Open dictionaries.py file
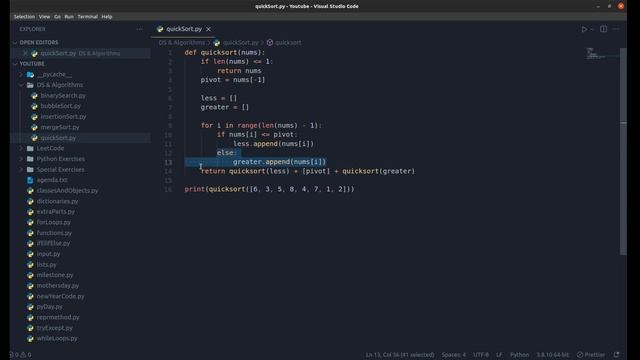 coord(57,201)
